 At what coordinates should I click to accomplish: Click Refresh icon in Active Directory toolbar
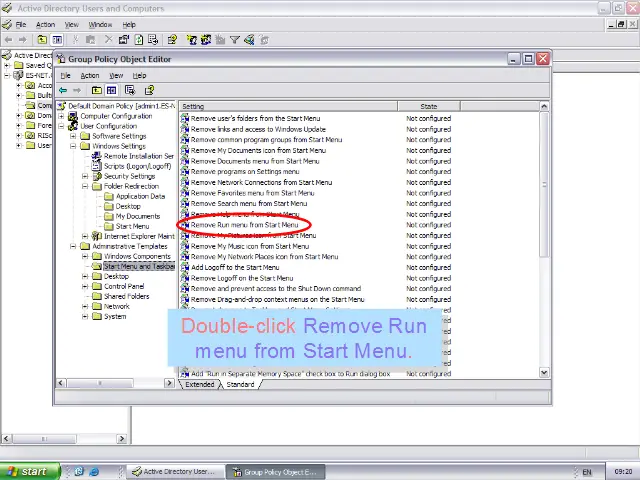click(x=139, y=40)
